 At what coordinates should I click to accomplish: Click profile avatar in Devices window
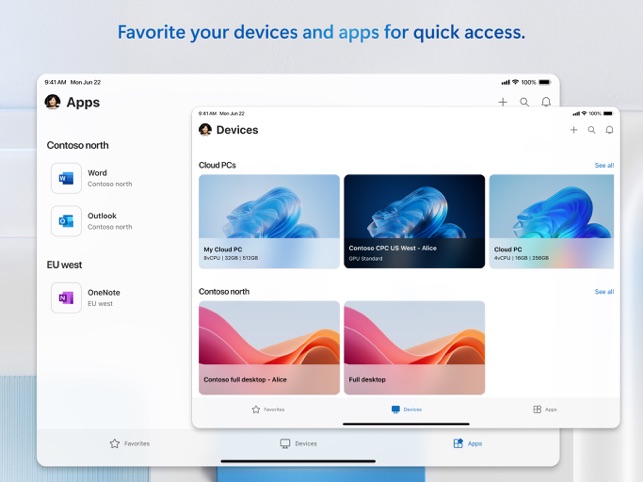[205, 130]
